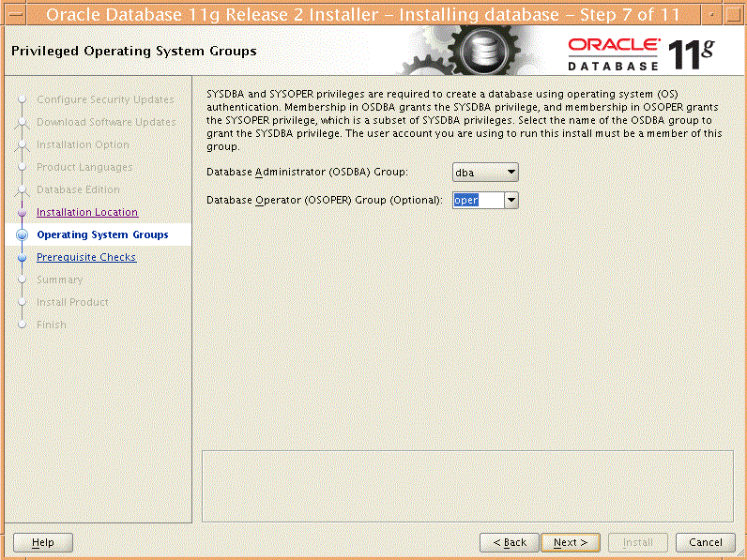
Task: Click the Summary step label
Action: click(x=59, y=280)
